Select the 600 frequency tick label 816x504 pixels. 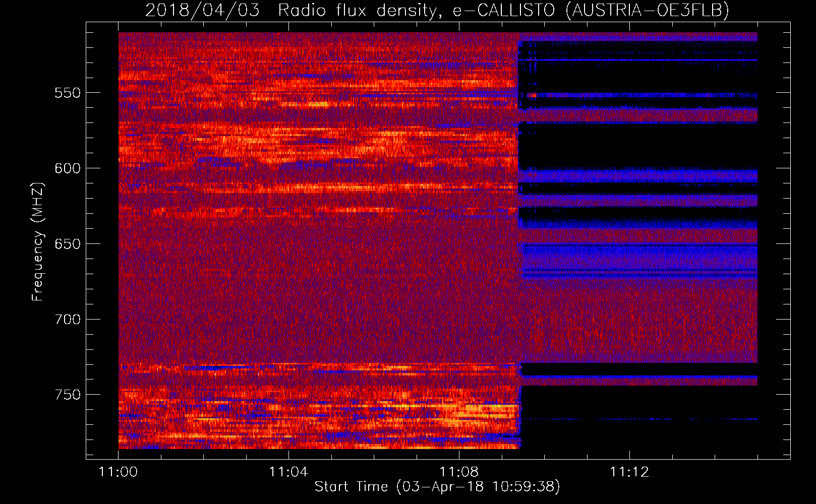[68, 168]
